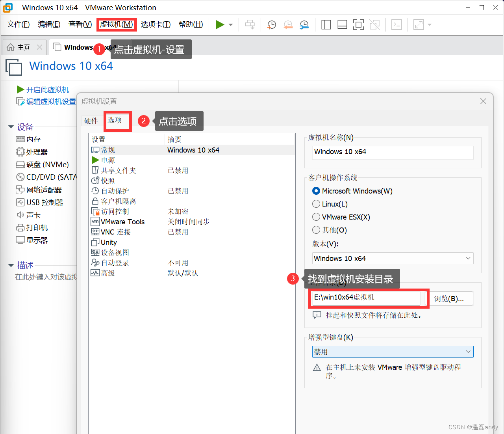Click the send Ctrl+Alt+Del toolbar icon

click(x=250, y=24)
